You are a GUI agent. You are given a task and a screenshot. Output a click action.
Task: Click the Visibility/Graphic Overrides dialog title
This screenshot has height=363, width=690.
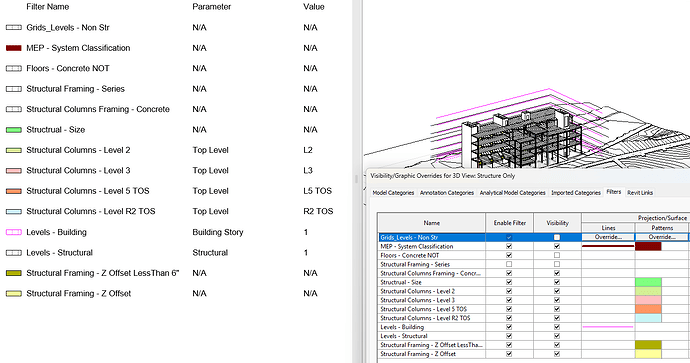[x=443, y=176]
